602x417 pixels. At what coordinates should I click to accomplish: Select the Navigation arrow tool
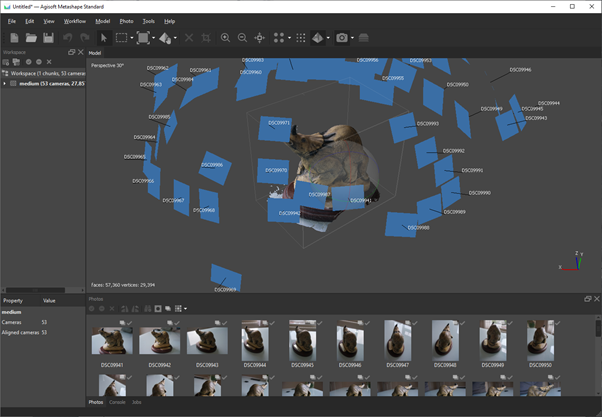[103, 38]
